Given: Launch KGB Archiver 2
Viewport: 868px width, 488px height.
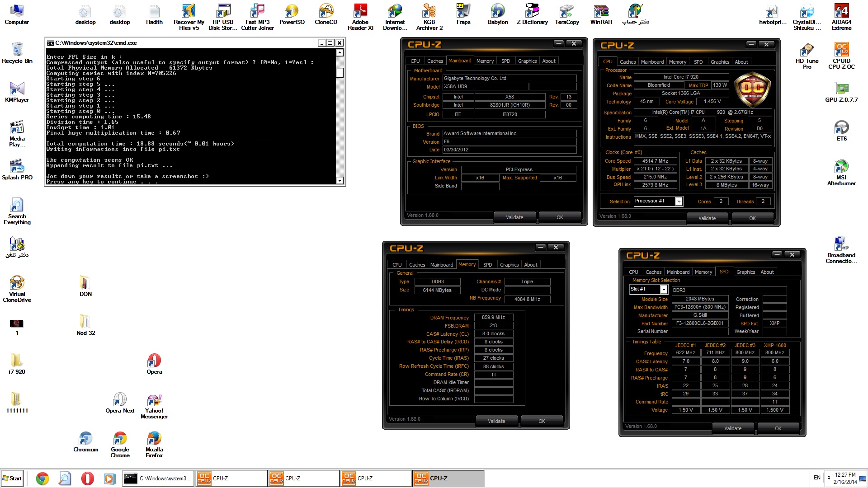Looking at the screenshot, I should click(x=429, y=17).
